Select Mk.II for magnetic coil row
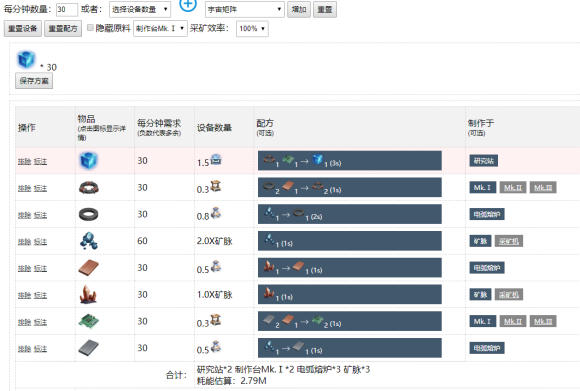The width and height of the screenshot is (580, 391). (x=513, y=188)
